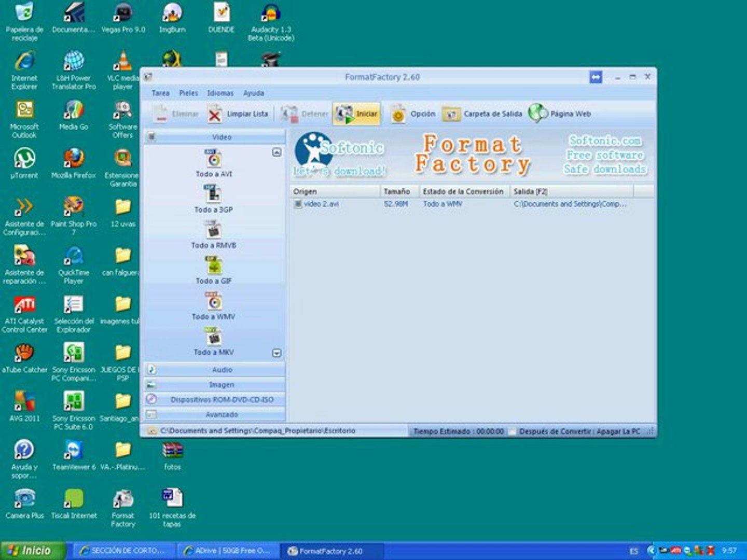Open the Carpeta de Salida folder
747x560 pixels.
(x=482, y=114)
